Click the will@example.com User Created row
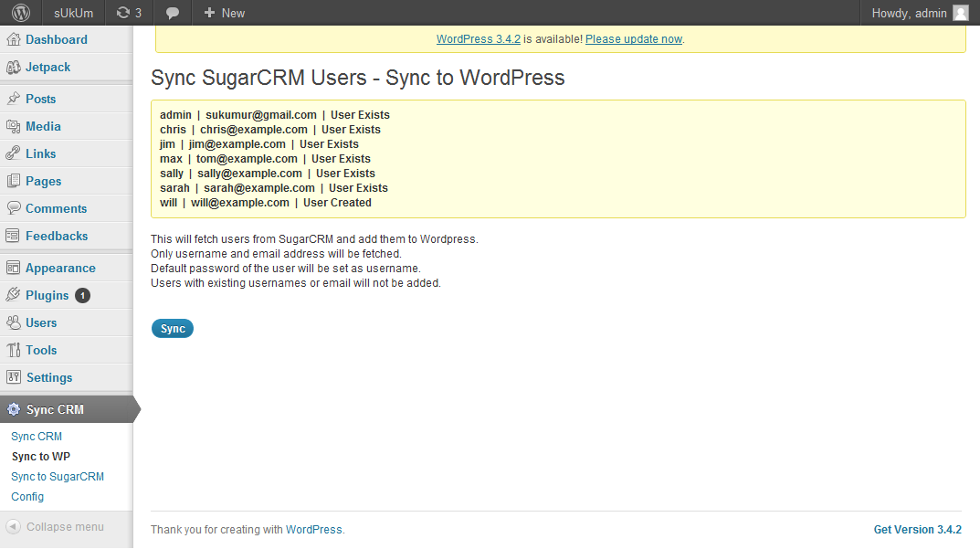This screenshot has width=980, height=549. 266,203
